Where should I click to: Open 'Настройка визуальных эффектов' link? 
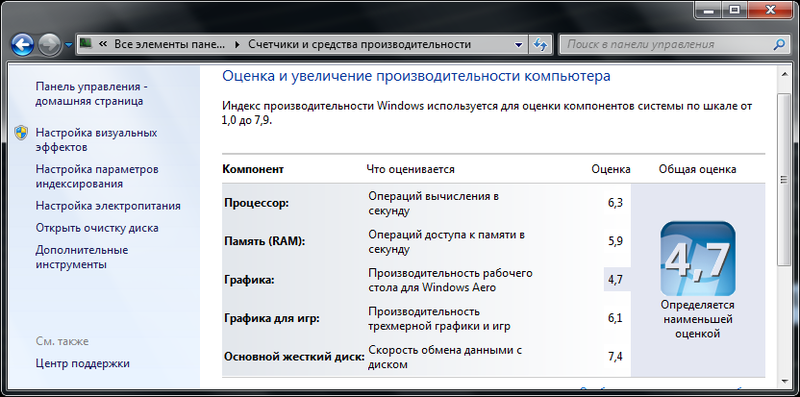tap(96, 140)
